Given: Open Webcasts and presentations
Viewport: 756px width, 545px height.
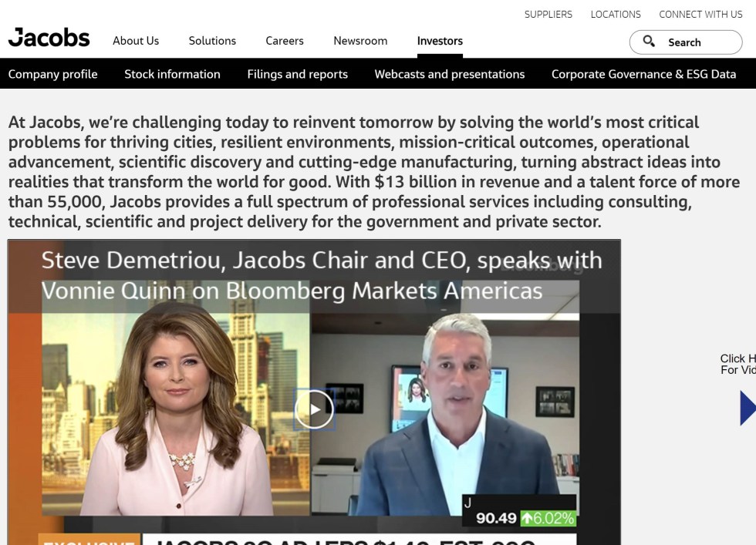Looking at the screenshot, I should pos(449,74).
